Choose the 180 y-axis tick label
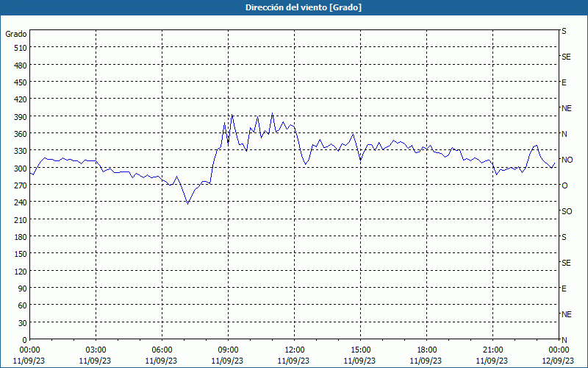This screenshot has height=368, width=588. pyautogui.click(x=21, y=237)
